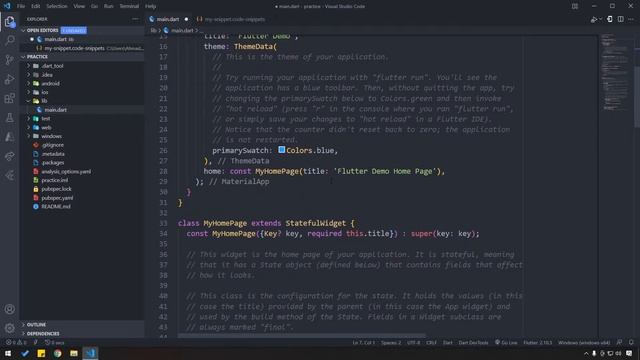Change Dart language mode in status bar
This screenshot has height=360, width=640.
tap(448, 342)
